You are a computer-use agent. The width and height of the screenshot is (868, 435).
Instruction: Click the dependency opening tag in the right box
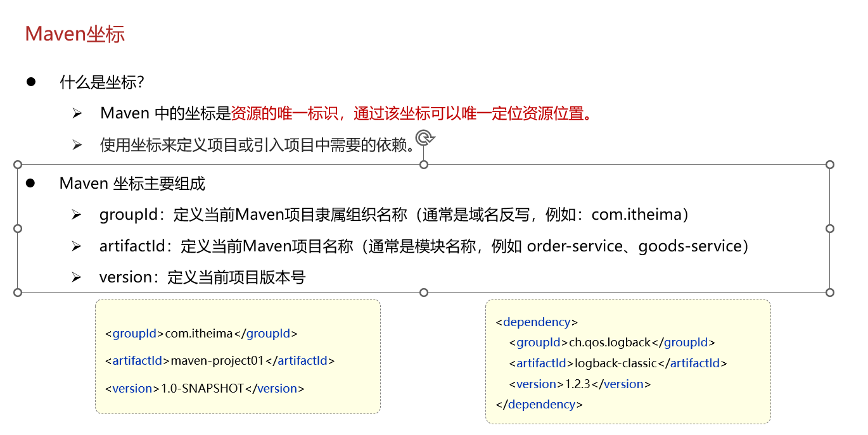tap(536, 322)
